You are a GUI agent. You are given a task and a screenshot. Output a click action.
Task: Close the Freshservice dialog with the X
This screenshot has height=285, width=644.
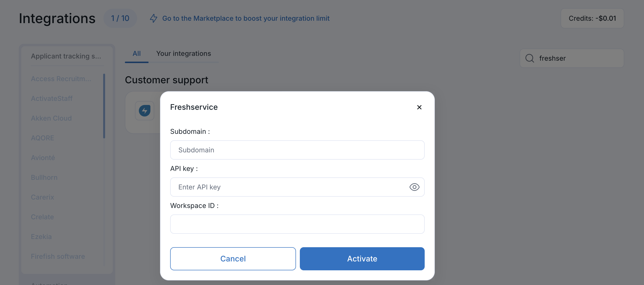419,107
